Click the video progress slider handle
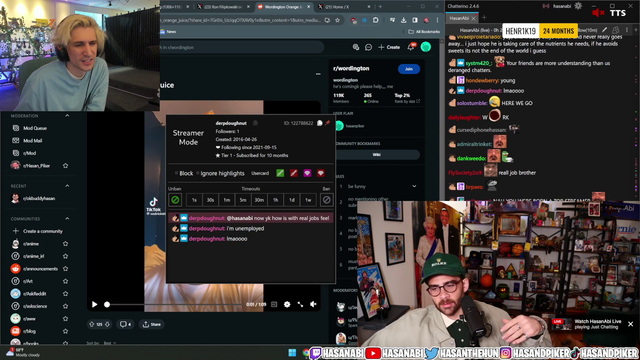 click(107, 304)
